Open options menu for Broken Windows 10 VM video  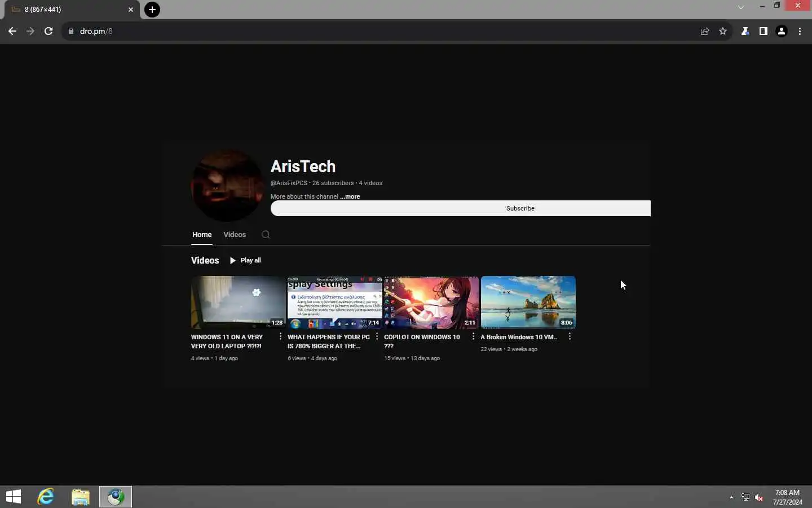coord(570,336)
